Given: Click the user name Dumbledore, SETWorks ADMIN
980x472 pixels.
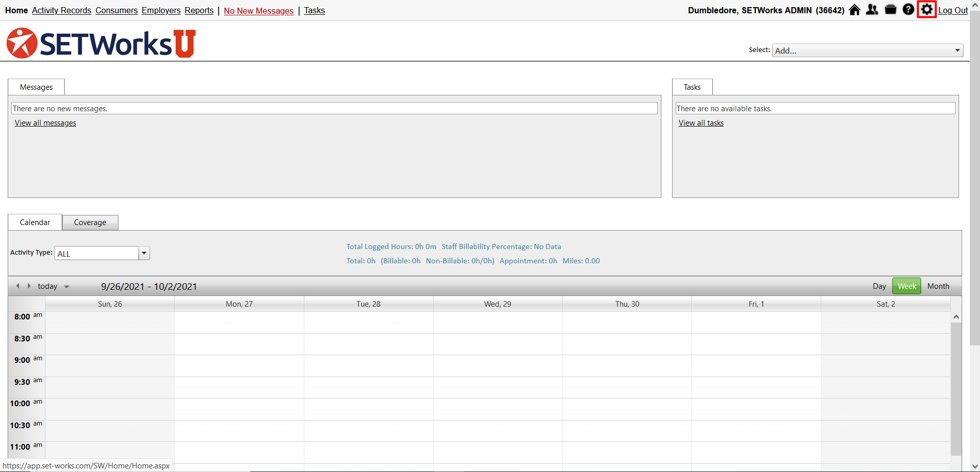Looking at the screenshot, I should point(766,10).
